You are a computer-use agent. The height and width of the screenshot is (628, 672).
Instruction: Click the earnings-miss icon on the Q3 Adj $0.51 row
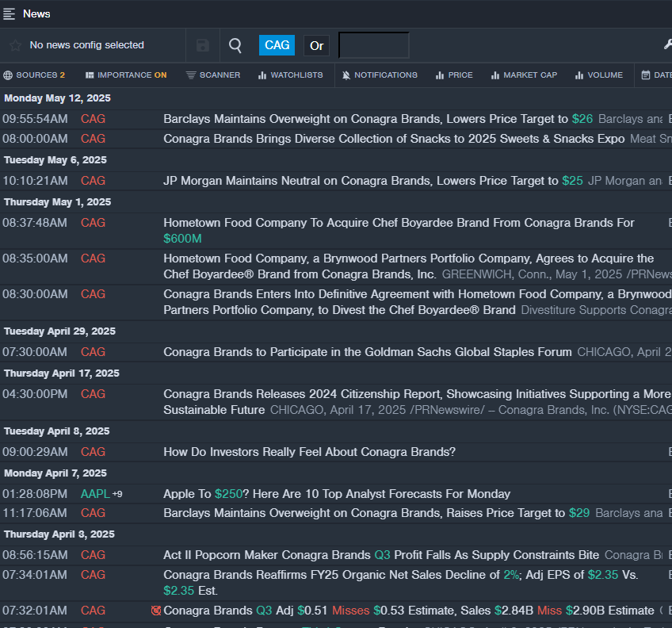click(x=156, y=611)
